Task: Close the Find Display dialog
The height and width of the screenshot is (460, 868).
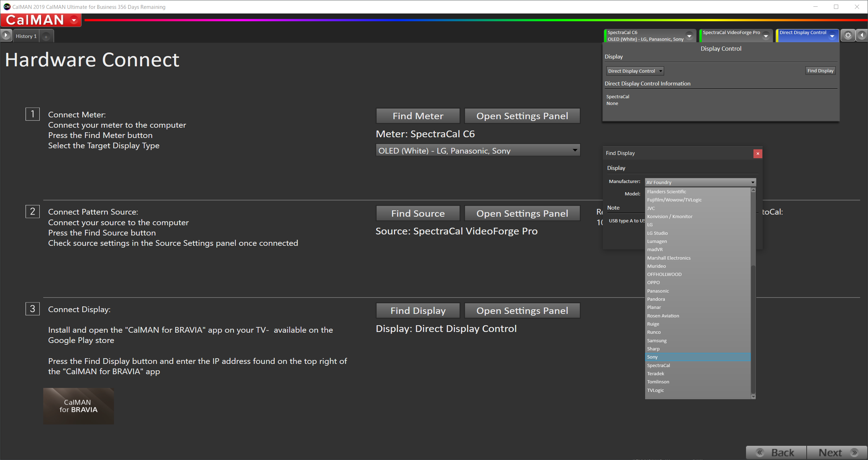Action: [758, 153]
